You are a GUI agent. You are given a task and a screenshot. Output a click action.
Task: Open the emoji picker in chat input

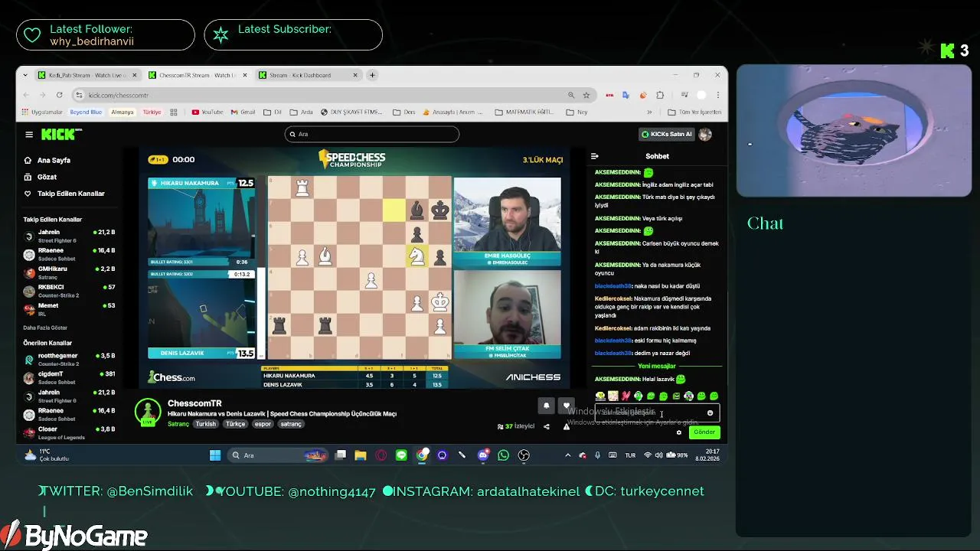[x=710, y=413]
